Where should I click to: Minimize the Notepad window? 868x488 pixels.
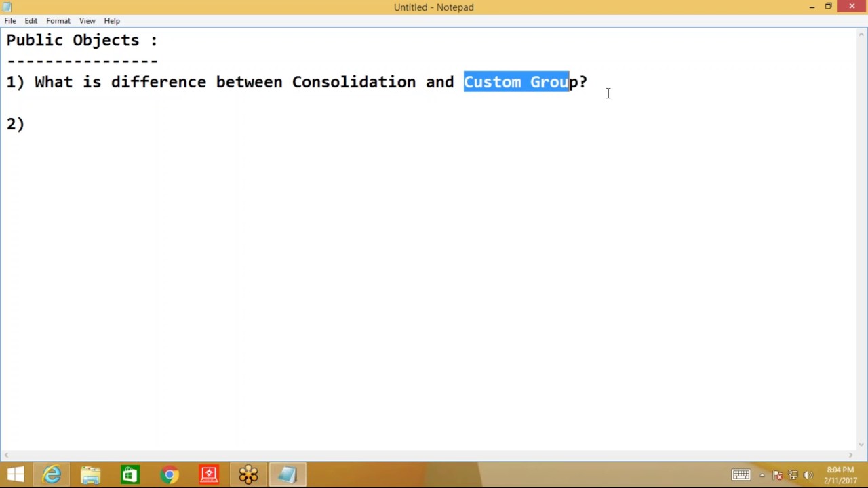pos(812,7)
